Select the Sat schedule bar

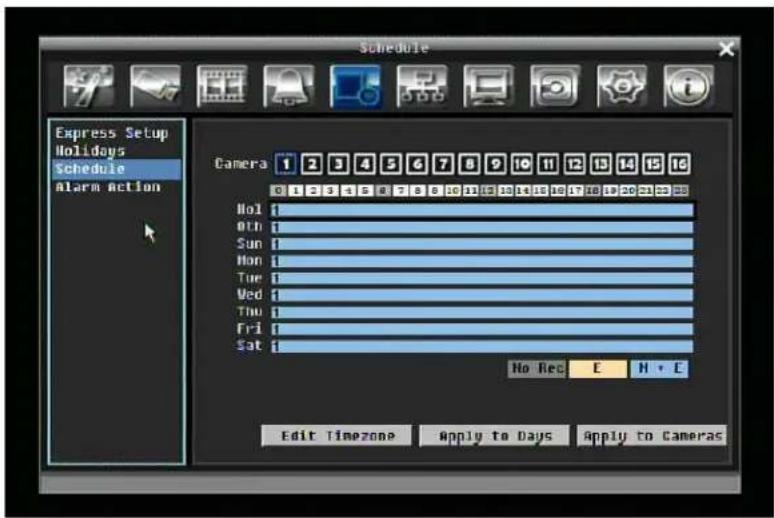[x=482, y=346]
